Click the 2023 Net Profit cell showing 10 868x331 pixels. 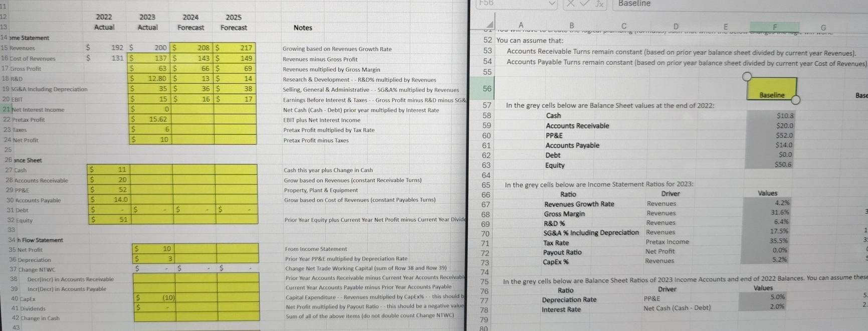(x=150, y=140)
